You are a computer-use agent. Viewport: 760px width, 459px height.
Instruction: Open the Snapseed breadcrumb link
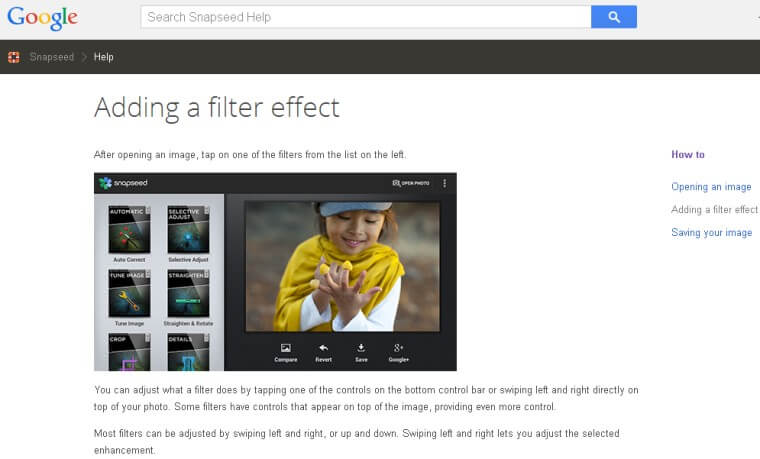(51, 57)
